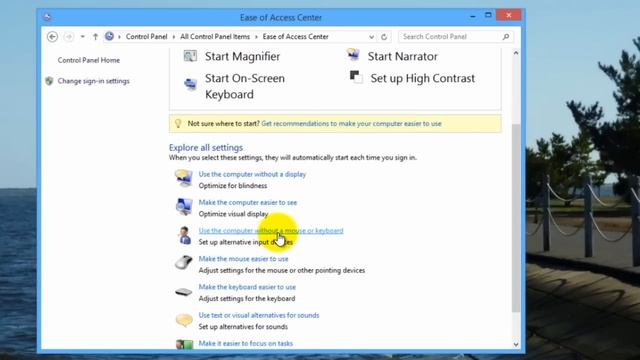
Task: Click the Forward navigation arrow
Action: click(69, 37)
